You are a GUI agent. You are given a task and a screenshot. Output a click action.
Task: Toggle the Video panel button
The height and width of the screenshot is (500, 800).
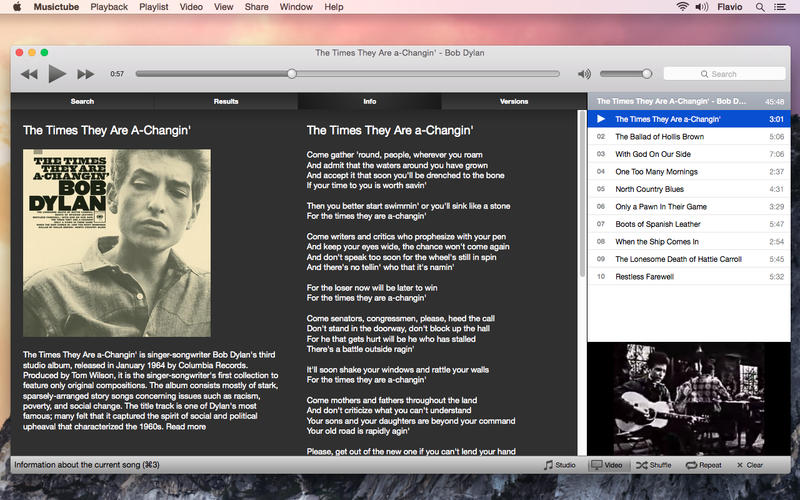(607, 465)
